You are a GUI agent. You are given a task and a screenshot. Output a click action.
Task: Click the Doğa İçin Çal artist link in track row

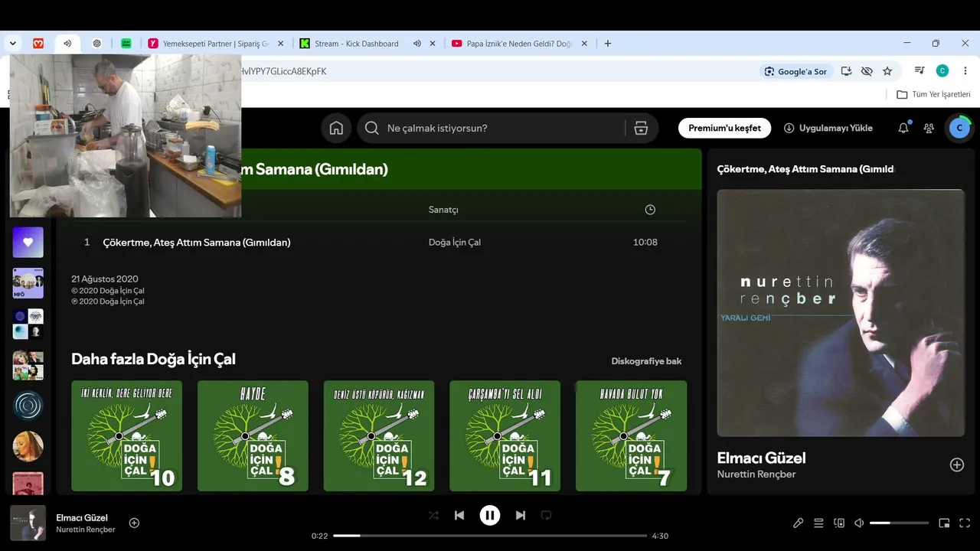[455, 243]
